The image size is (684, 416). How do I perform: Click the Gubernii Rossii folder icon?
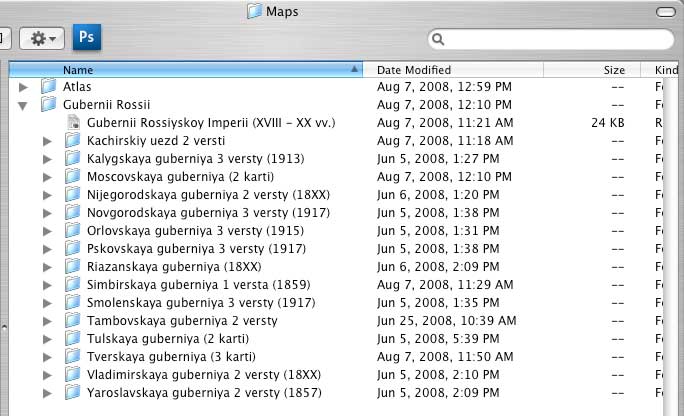[x=48, y=105]
